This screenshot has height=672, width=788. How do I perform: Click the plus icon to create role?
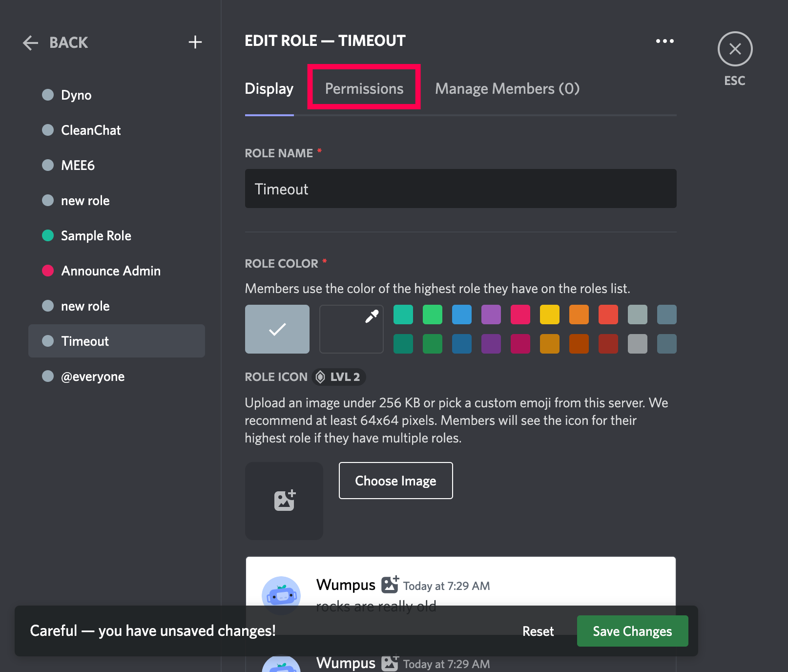(x=195, y=42)
